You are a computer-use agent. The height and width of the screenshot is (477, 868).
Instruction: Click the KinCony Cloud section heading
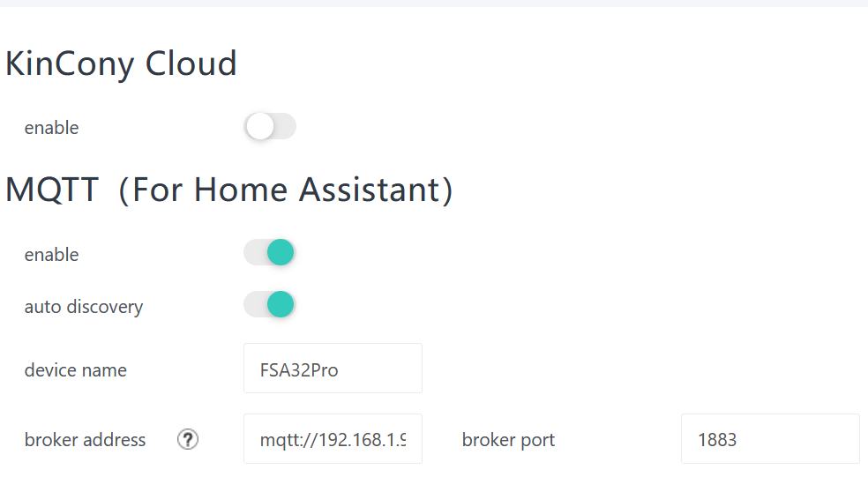click(121, 64)
